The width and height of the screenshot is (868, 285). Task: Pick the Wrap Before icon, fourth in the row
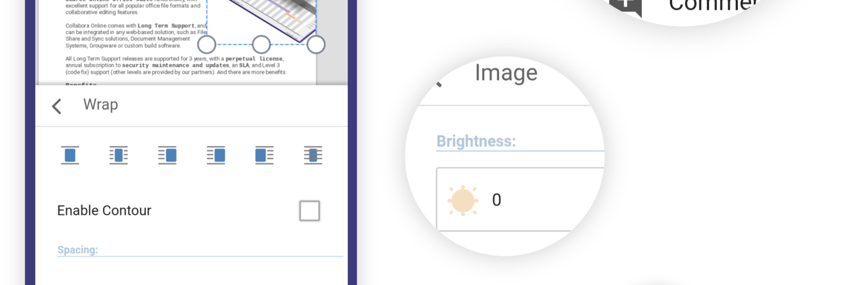216,155
